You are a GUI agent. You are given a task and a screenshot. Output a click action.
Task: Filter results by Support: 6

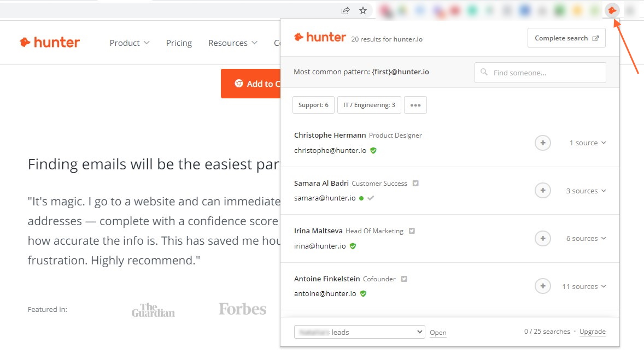point(313,105)
